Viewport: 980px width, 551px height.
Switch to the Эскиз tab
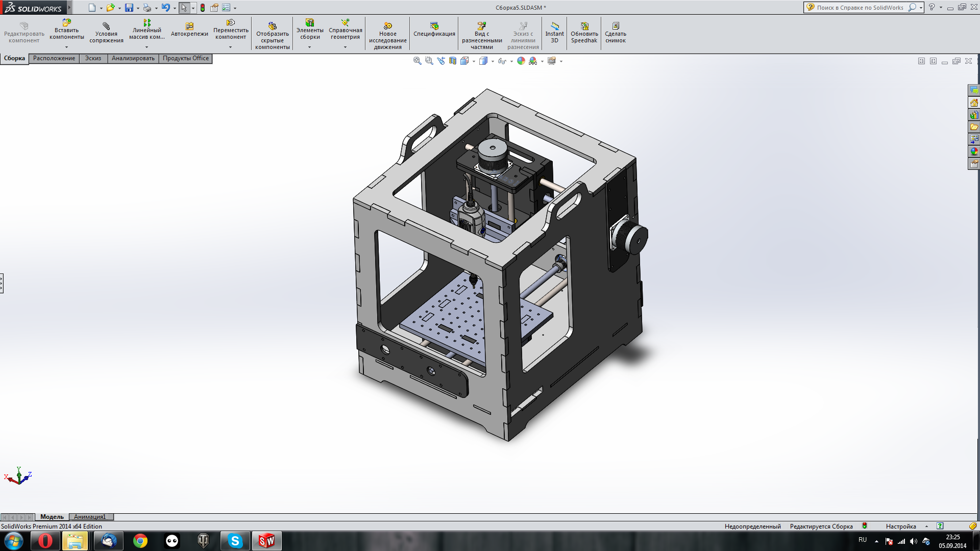click(x=93, y=58)
